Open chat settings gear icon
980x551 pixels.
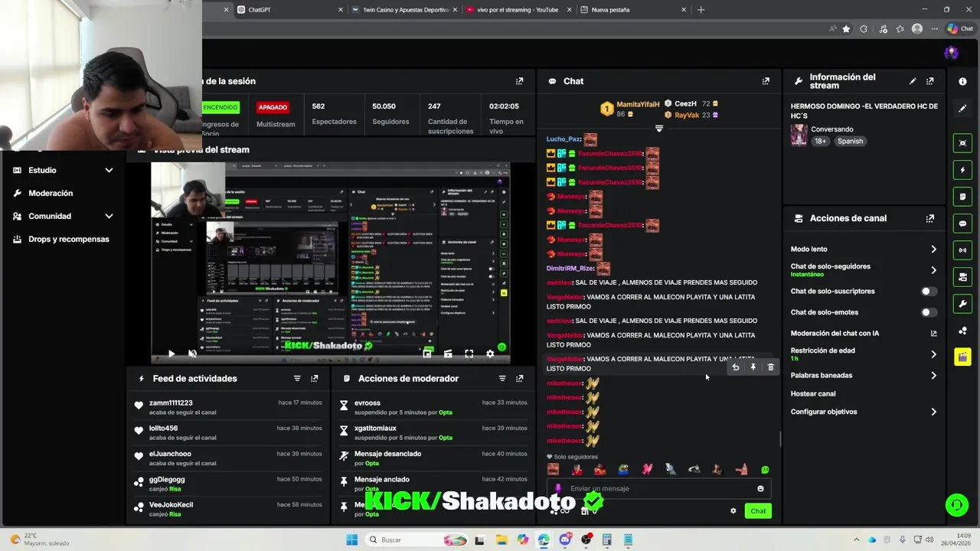[x=733, y=511]
